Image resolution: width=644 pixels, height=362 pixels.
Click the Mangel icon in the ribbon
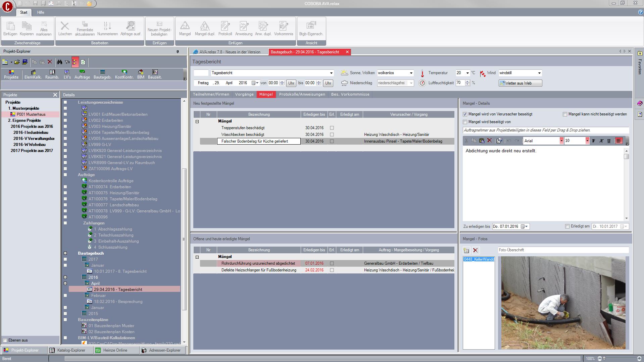(185, 29)
